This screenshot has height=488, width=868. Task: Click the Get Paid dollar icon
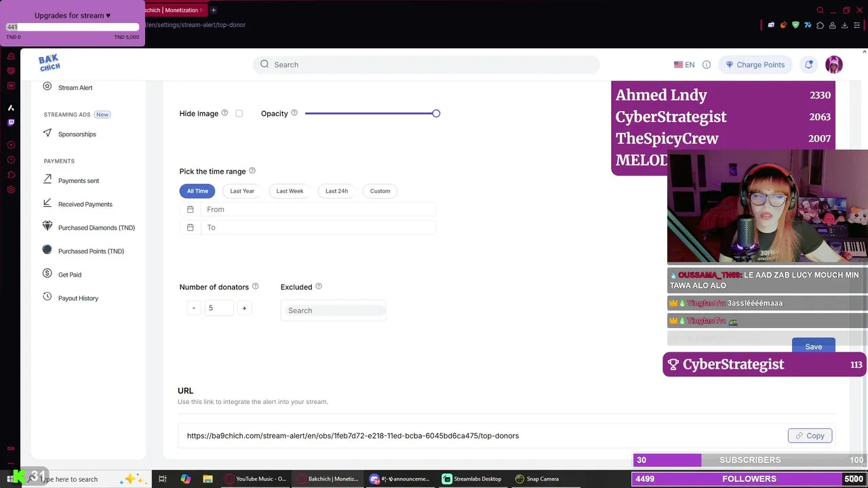[x=47, y=273]
